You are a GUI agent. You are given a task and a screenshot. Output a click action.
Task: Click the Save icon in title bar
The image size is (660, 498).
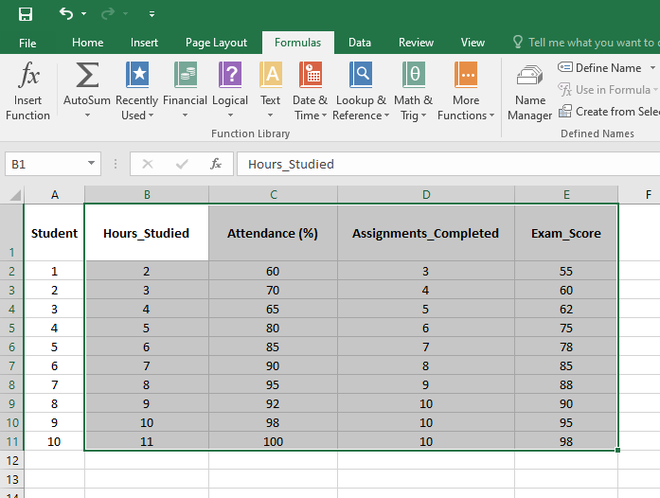tap(25, 14)
